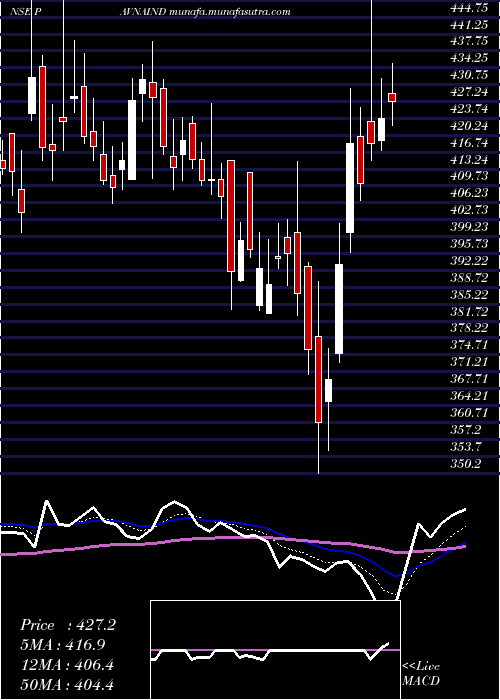
Task: Click the 444.75 price axis label
Action: tap(470, 7)
